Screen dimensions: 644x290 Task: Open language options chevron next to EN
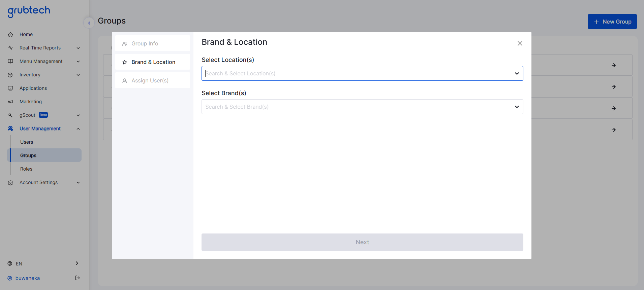[77, 263]
